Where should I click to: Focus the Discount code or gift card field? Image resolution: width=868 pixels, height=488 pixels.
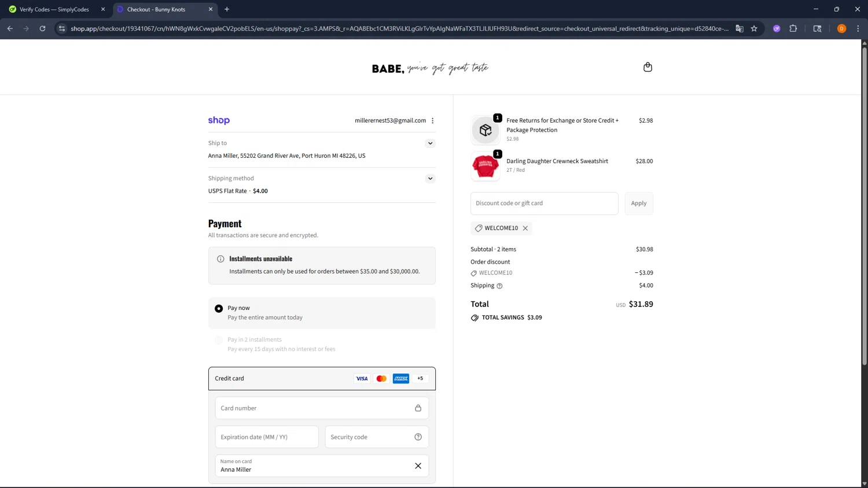click(545, 204)
